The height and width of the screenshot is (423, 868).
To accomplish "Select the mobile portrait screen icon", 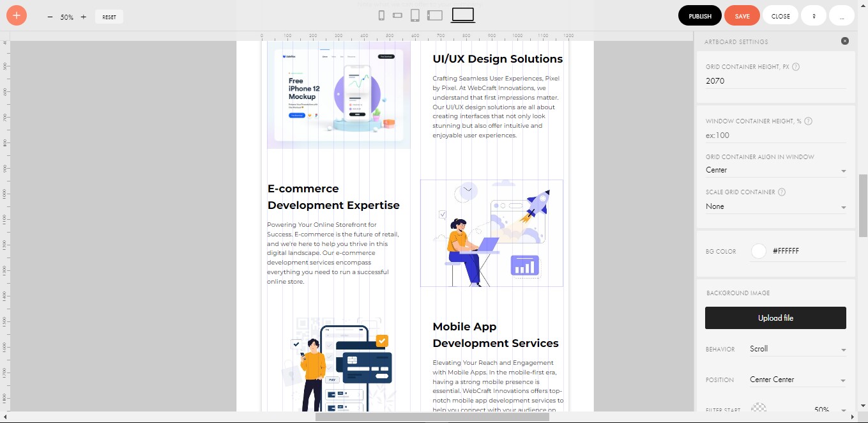I will click(381, 15).
